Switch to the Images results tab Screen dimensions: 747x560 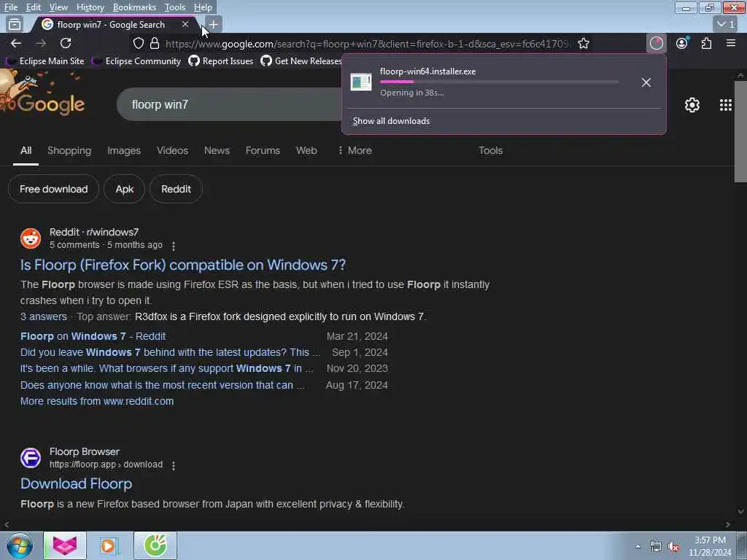[x=124, y=150]
